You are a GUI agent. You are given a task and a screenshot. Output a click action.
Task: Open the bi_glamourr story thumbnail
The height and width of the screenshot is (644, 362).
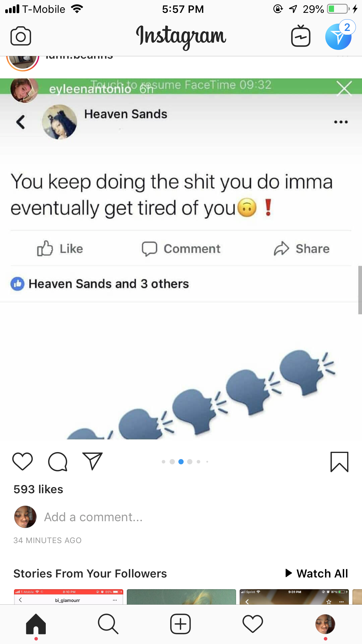[68, 597]
